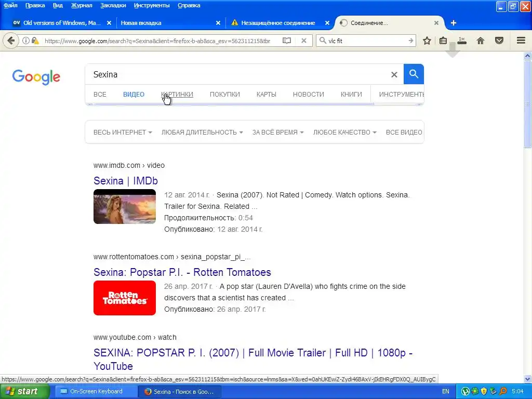Open Журнал menu
This screenshot has width=532, height=399.
coord(82,5)
